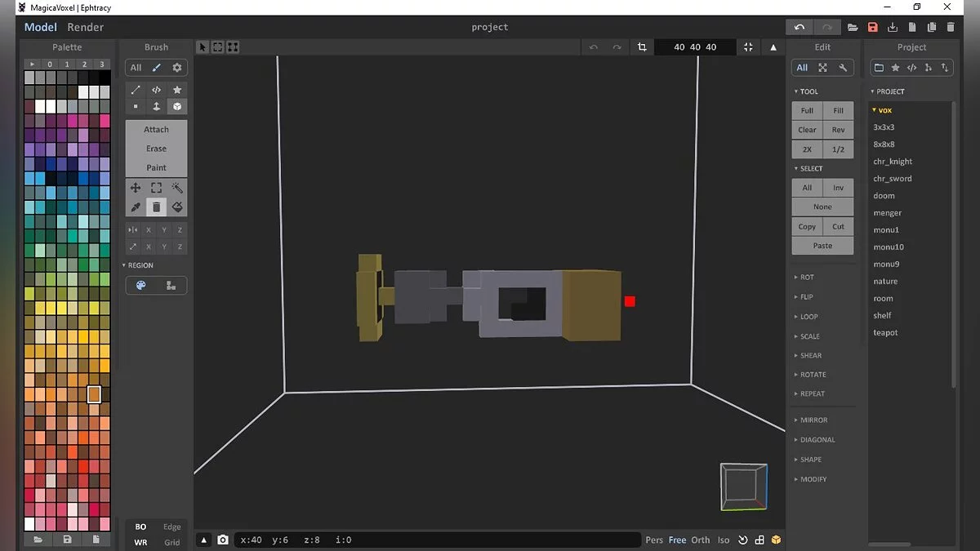This screenshot has width=980, height=551.
Task: Toggle the Grid display option
Action: 171,542
